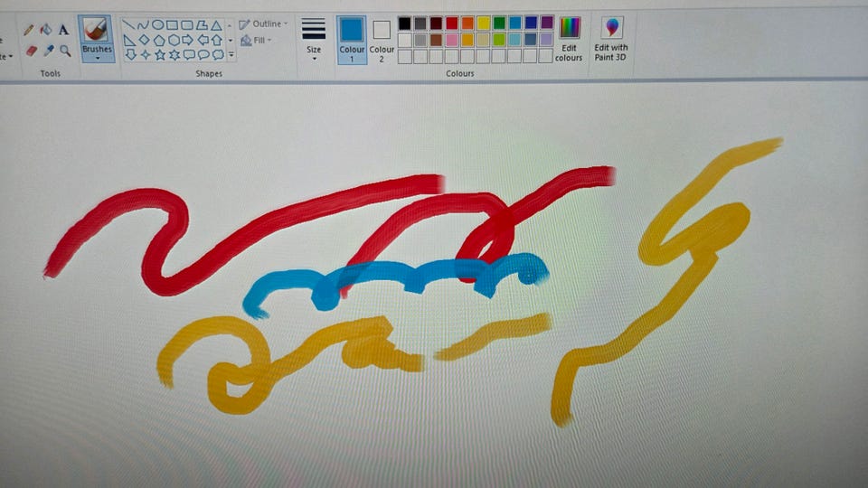Choose the indigo colour swatch
This screenshot has width=868, height=488.
(x=531, y=23)
